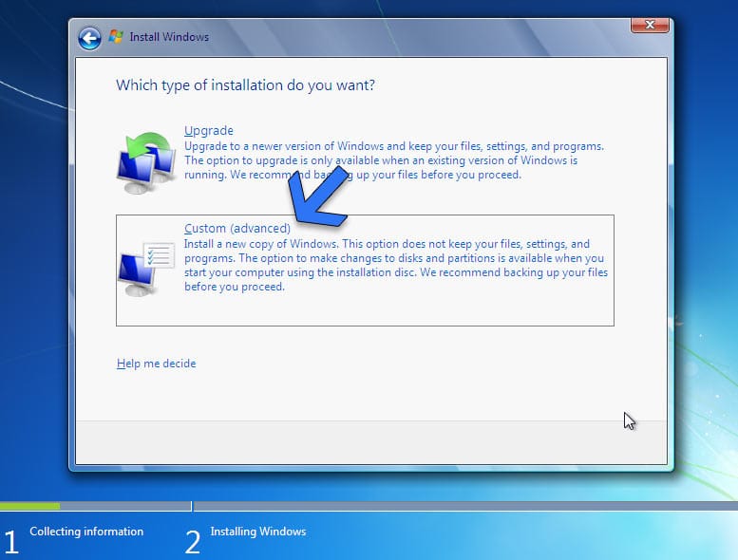
Task: Select the Upgrade option title
Action: click(x=208, y=131)
